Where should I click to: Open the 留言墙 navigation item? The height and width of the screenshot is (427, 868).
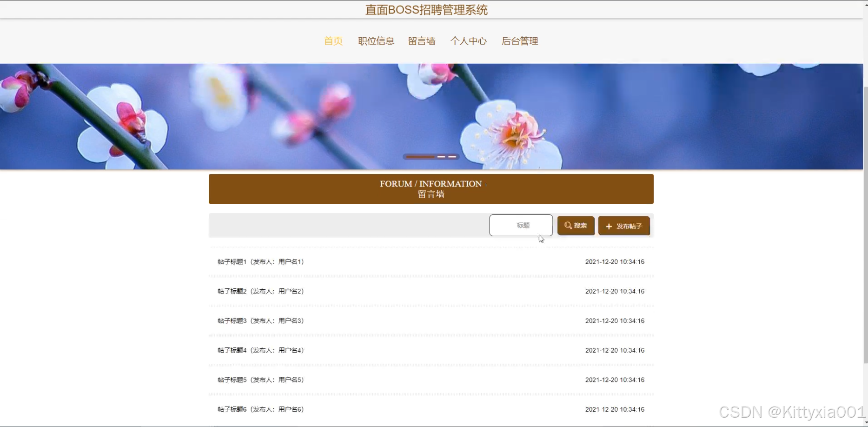coord(421,41)
